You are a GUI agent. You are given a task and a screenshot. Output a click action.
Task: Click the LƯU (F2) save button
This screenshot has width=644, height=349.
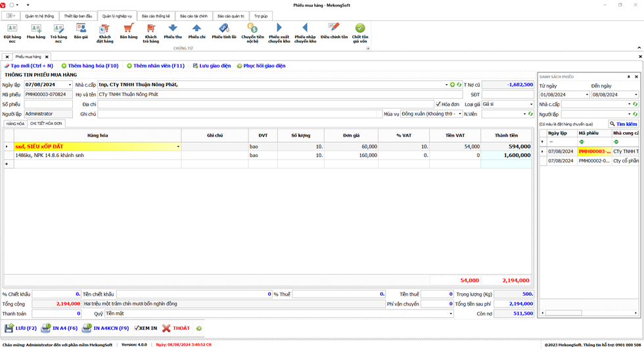click(x=20, y=328)
